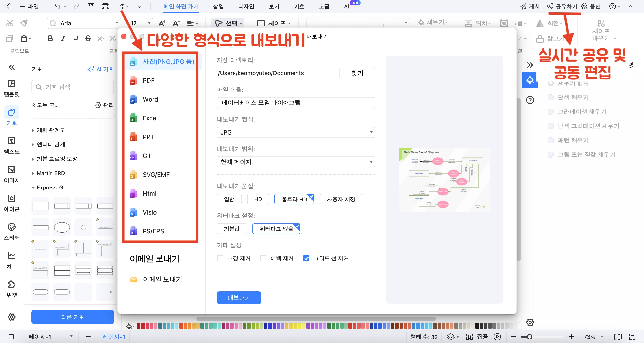
Task: Toggle bold text formatting
Action: [50, 39]
